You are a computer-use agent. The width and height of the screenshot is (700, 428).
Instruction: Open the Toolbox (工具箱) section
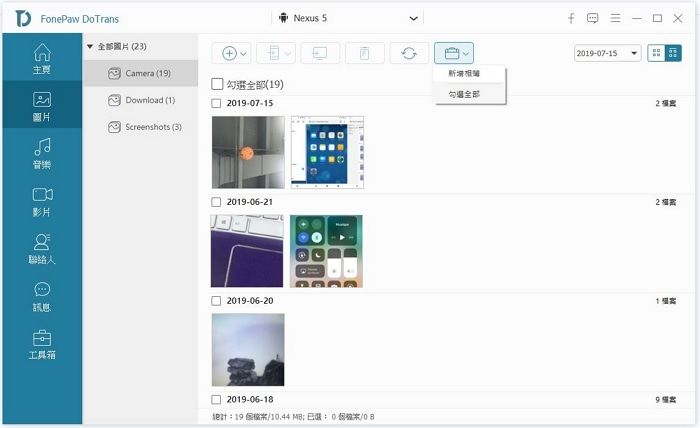[x=42, y=345]
